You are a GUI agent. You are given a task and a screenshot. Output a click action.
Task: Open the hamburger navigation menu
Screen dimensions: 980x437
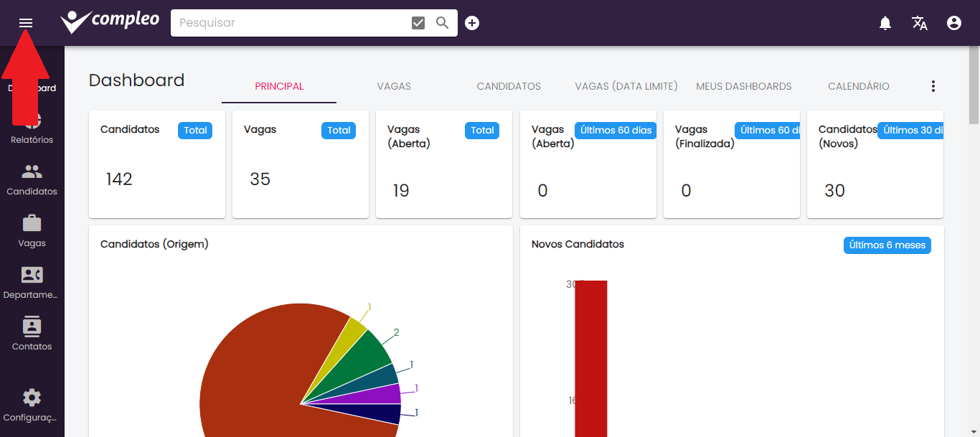point(26,23)
